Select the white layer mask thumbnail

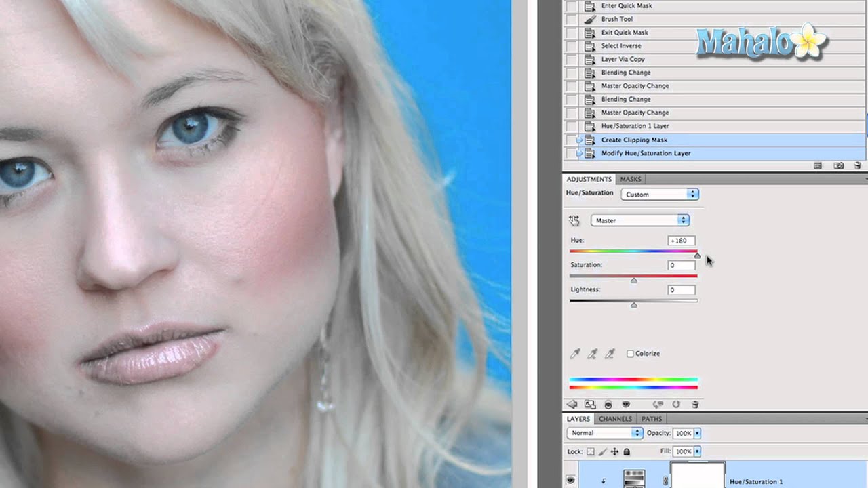click(698, 475)
